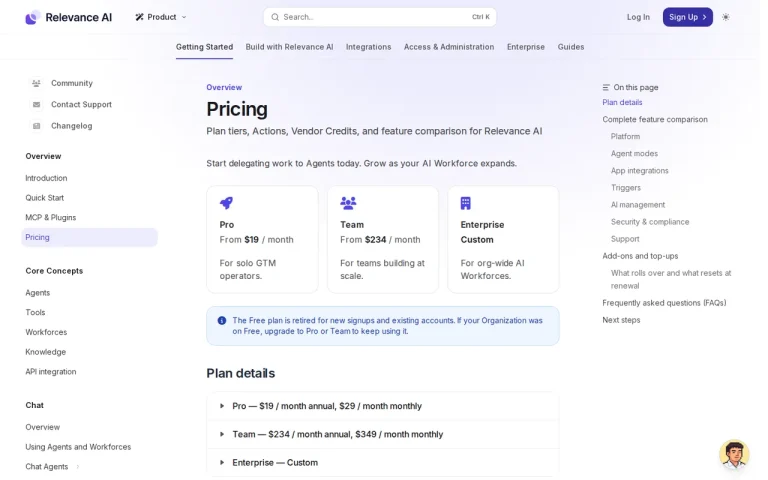Open Contact Support in the sidebar
Viewport: 768px width, 480px height.
(81, 105)
